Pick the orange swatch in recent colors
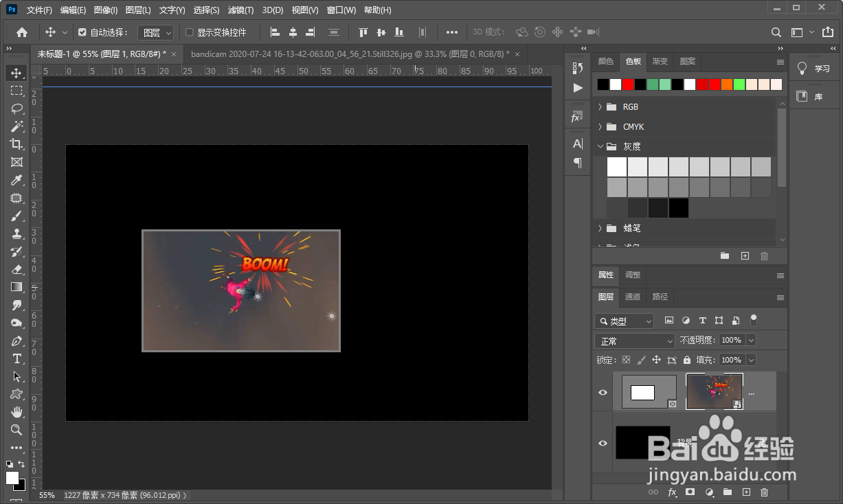Viewport: 843px width, 504px height. (726, 84)
